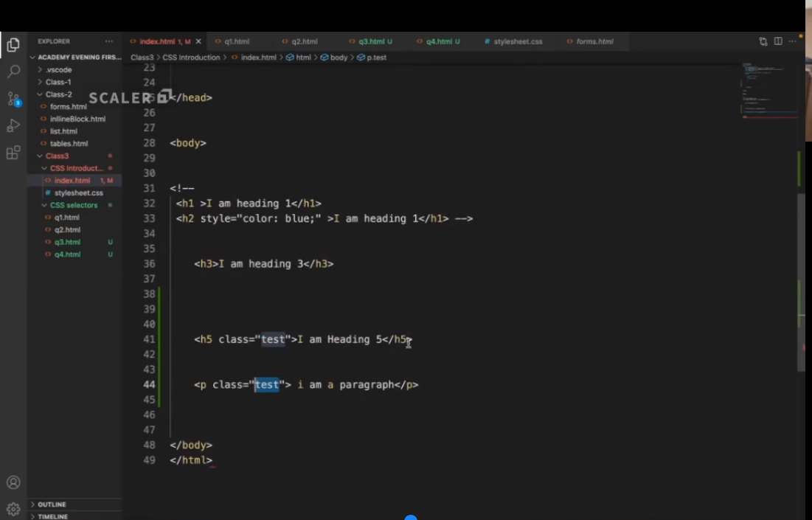Open the Accounts icon
This screenshot has width=812, height=520.
click(13, 482)
